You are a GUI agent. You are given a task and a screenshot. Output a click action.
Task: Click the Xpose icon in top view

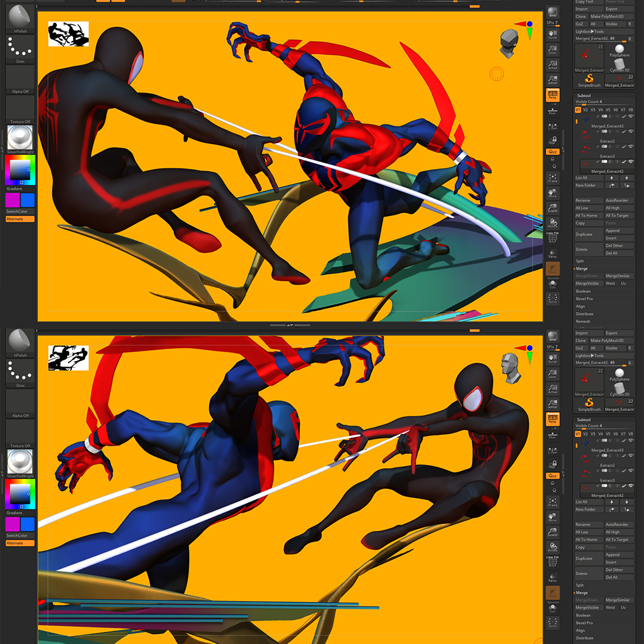click(553, 299)
